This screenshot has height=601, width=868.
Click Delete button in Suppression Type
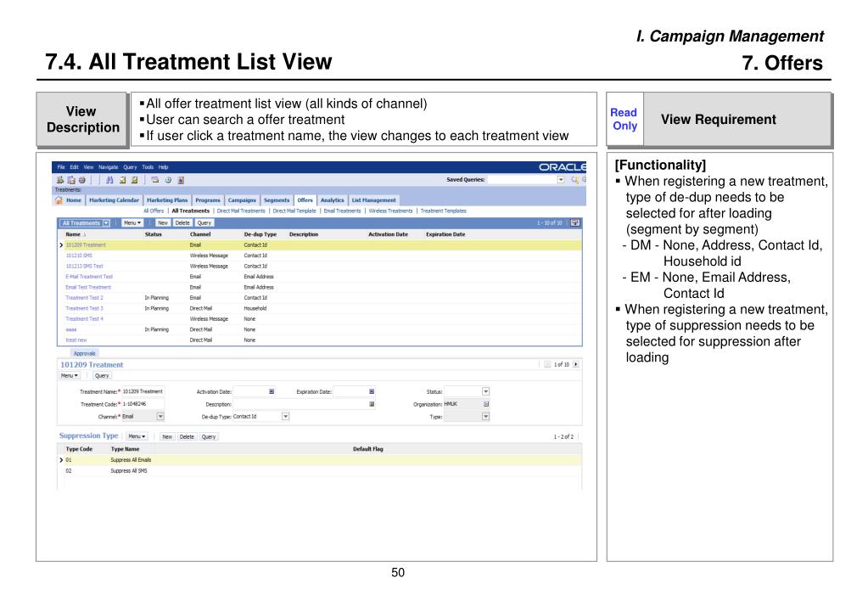pos(188,436)
